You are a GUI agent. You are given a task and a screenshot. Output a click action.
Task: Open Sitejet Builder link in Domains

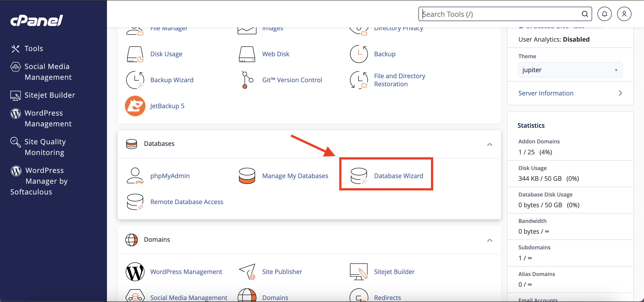(x=394, y=272)
